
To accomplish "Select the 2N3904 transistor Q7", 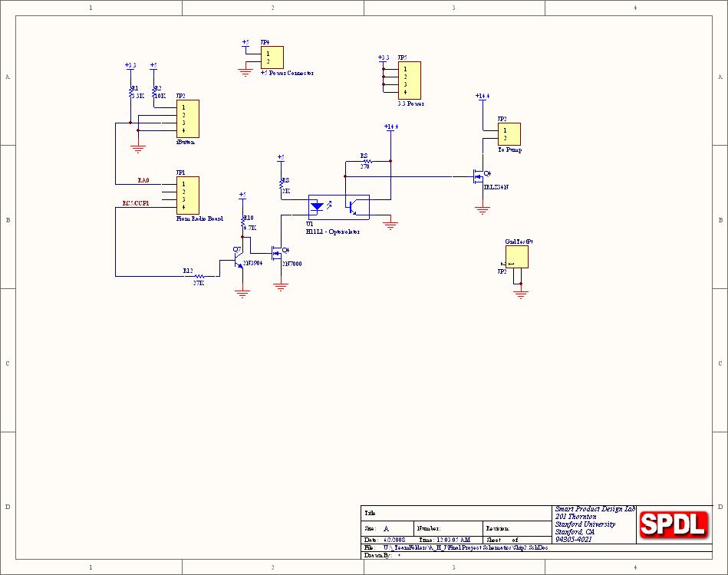I will point(236,262).
